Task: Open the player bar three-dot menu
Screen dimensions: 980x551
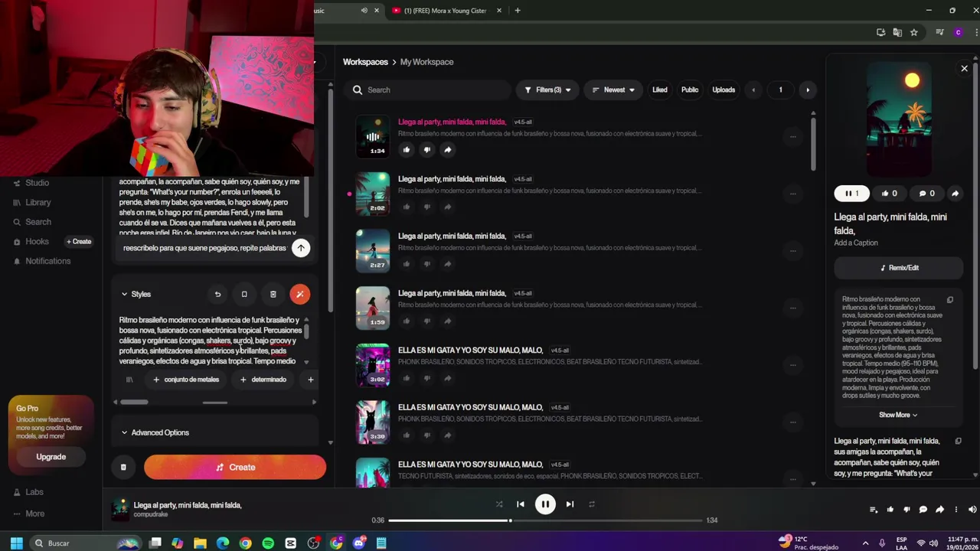Action: (955, 510)
